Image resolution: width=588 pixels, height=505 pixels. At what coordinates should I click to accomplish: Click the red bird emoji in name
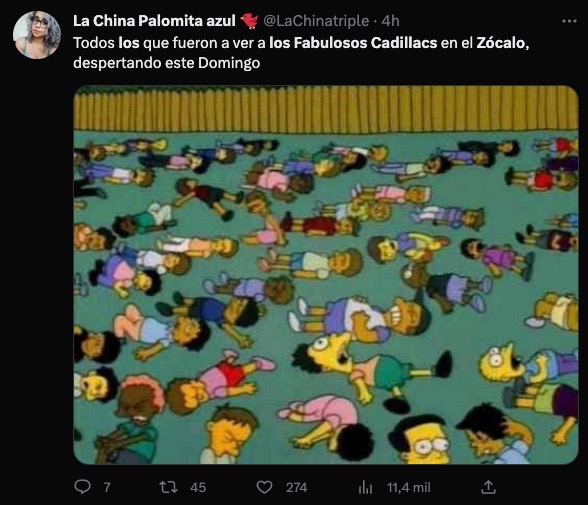coord(249,21)
